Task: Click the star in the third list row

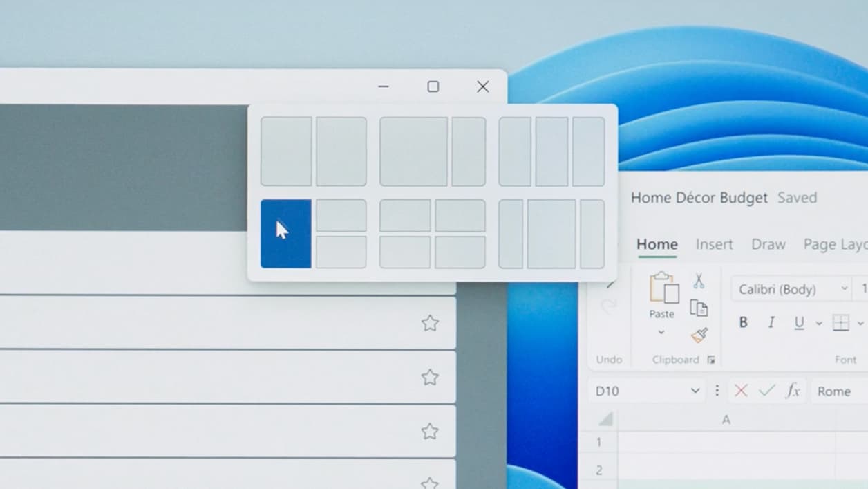Action: [x=430, y=432]
